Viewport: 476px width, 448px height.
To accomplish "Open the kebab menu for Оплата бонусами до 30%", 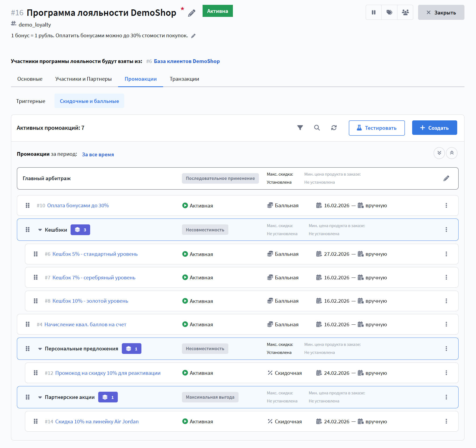I will tap(446, 205).
